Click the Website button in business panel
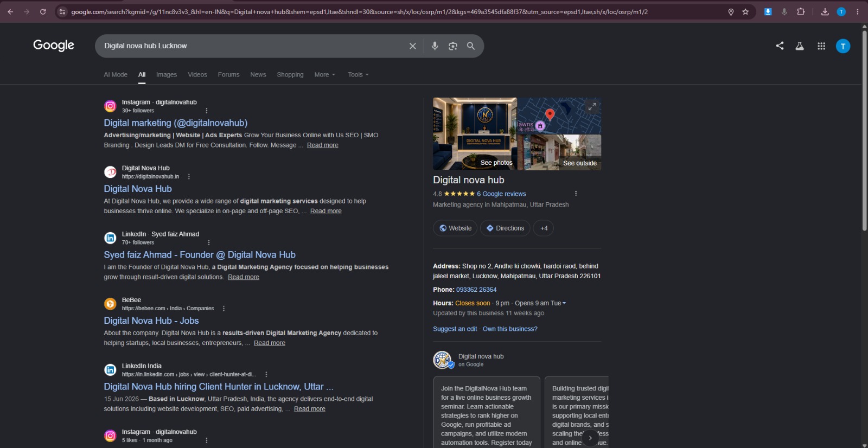 tap(455, 228)
